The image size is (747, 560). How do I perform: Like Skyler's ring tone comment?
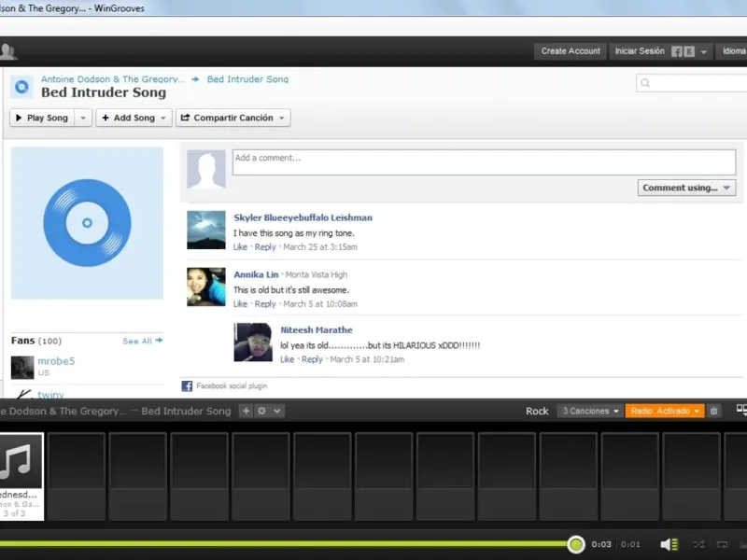pyautogui.click(x=240, y=246)
